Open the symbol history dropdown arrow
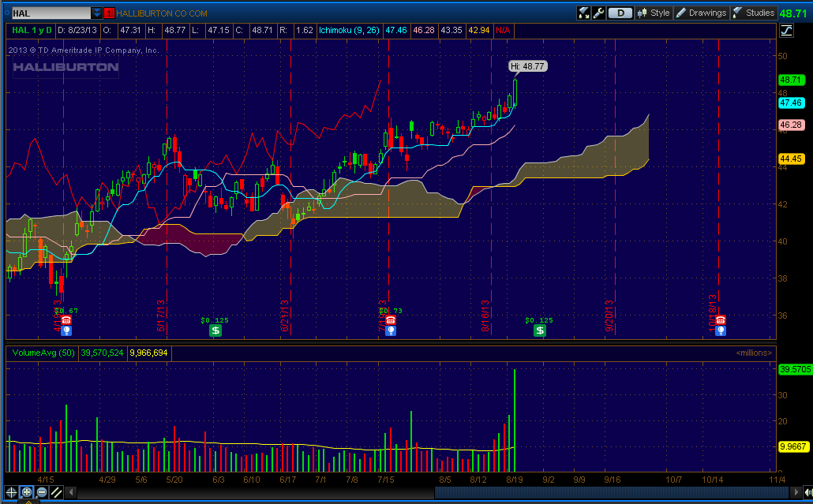This screenshot has width=813, height=504. click(x=96, y=13)
